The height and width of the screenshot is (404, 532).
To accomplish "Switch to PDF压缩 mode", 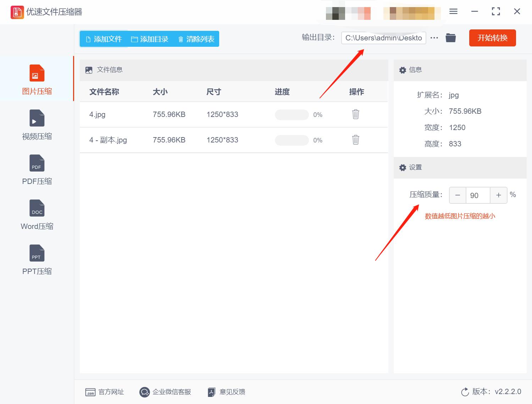I will 37,164.
